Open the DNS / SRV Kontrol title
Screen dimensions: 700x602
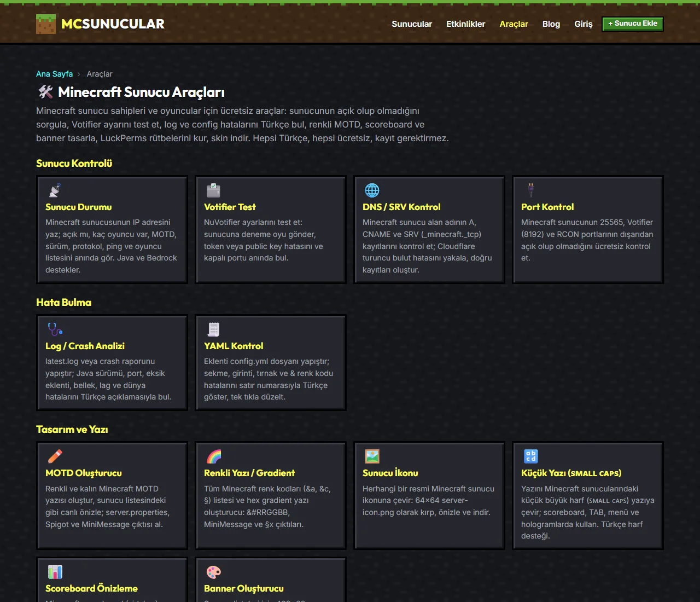click(x=401, y=207)
